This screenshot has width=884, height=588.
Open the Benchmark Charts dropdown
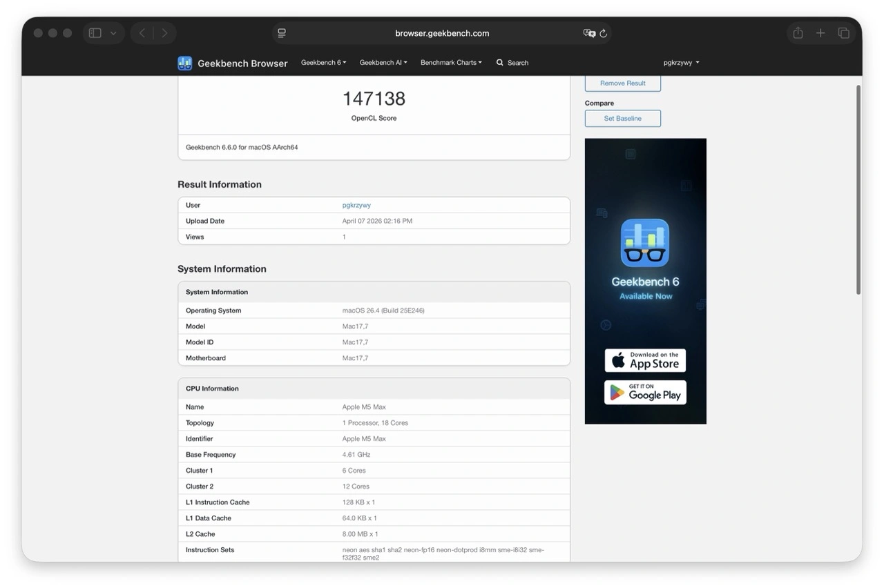pyautogui.click(x=451, y=63)
